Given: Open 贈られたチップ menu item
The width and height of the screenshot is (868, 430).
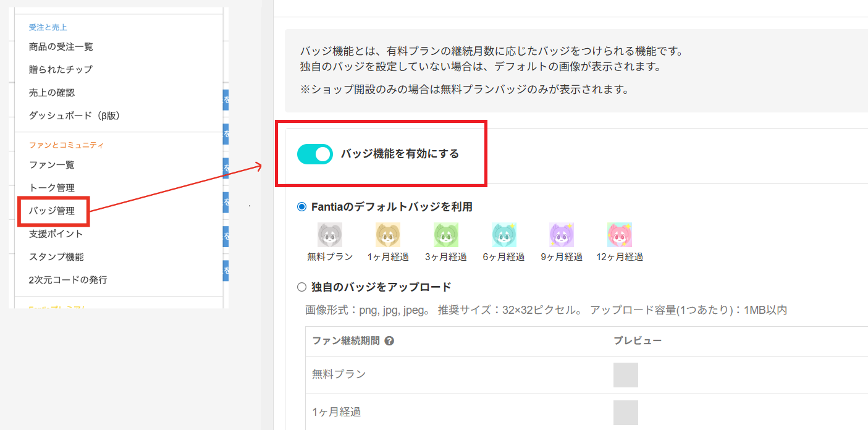Looking at the screenshot, I should click(61, 69).
